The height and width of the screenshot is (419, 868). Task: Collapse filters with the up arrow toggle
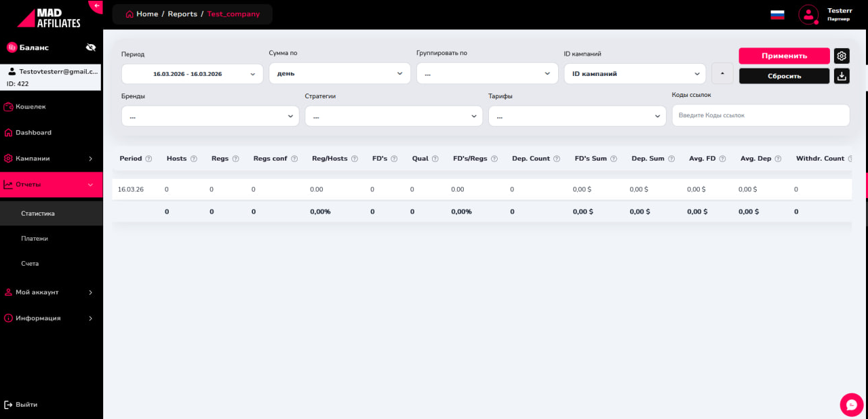pos(722,73)
